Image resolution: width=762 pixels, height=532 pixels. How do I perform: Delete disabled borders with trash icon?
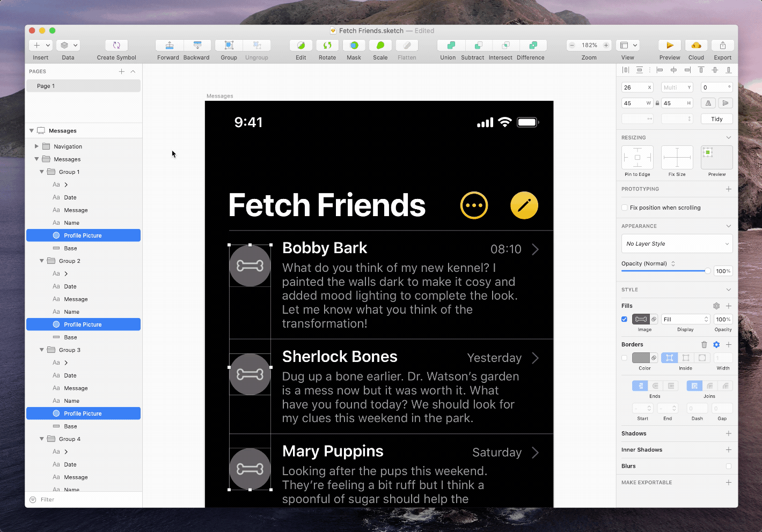pyautogui.click(x=704, y=345)
